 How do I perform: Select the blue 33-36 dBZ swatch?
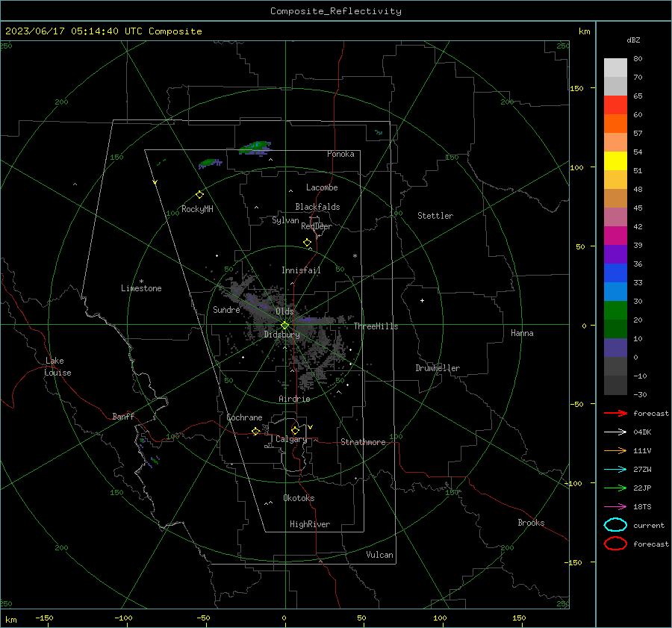[615, 273]
